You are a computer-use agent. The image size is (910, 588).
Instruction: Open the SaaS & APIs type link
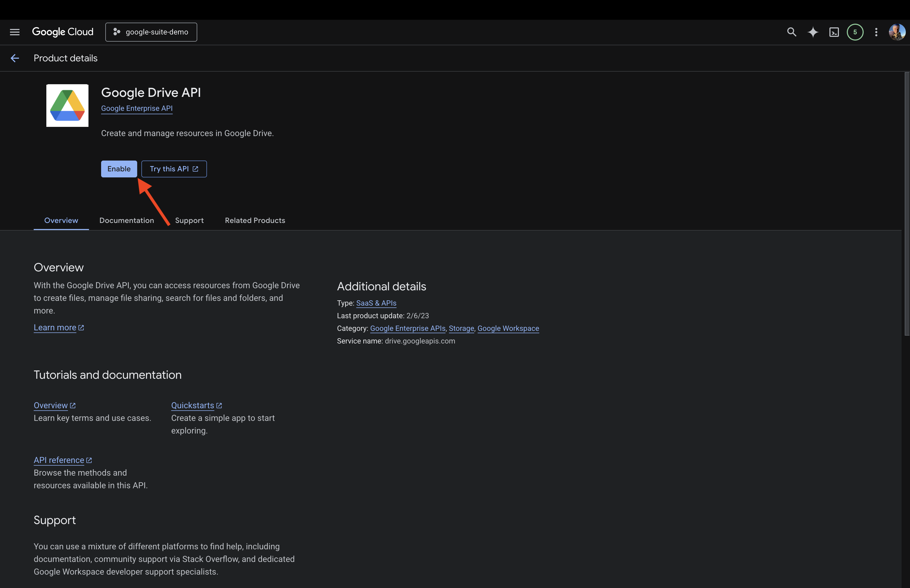pos(376,303)
